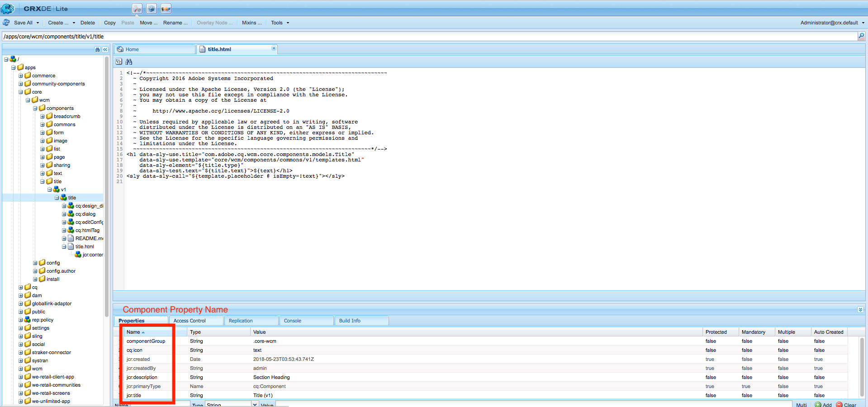Image resolution: width=868 pixels, height=407 pixels.
Task: Switch to the Home tab
Action: tap(155, 49)
